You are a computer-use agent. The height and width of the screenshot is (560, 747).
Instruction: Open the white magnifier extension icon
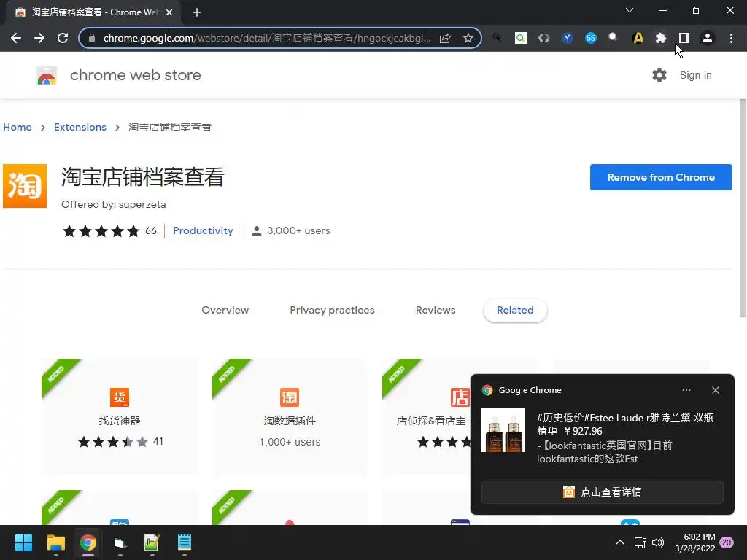coord(613,38)
